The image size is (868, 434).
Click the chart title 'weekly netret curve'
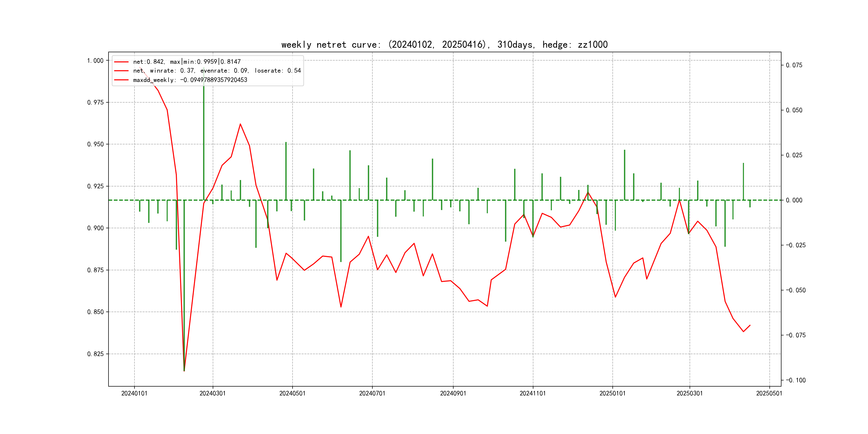[444, 44]
